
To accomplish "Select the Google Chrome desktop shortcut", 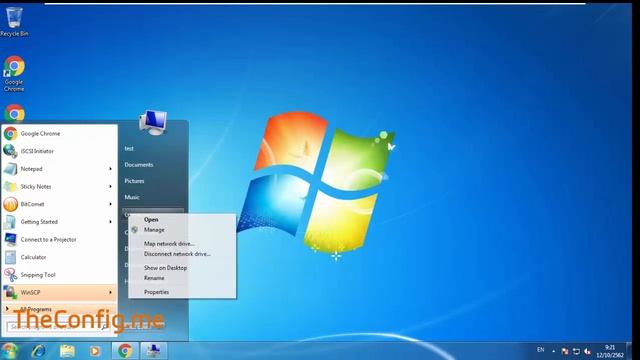I will pos(14,74).
